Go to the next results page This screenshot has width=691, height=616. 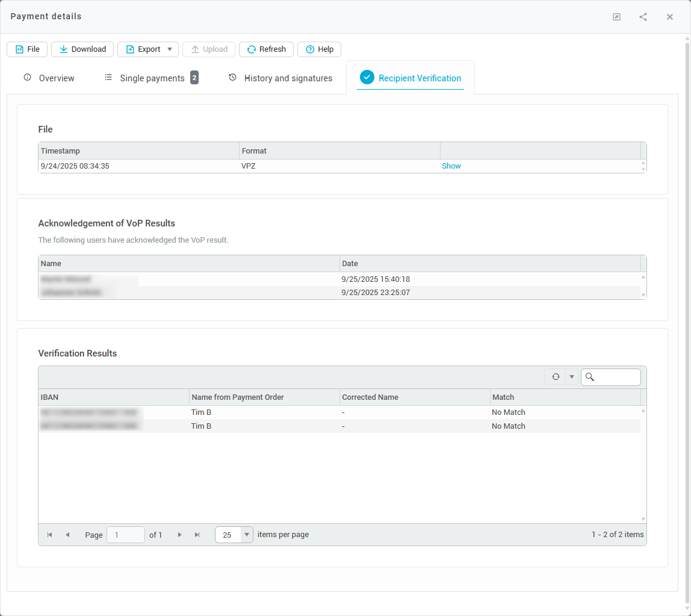point(179,535)
